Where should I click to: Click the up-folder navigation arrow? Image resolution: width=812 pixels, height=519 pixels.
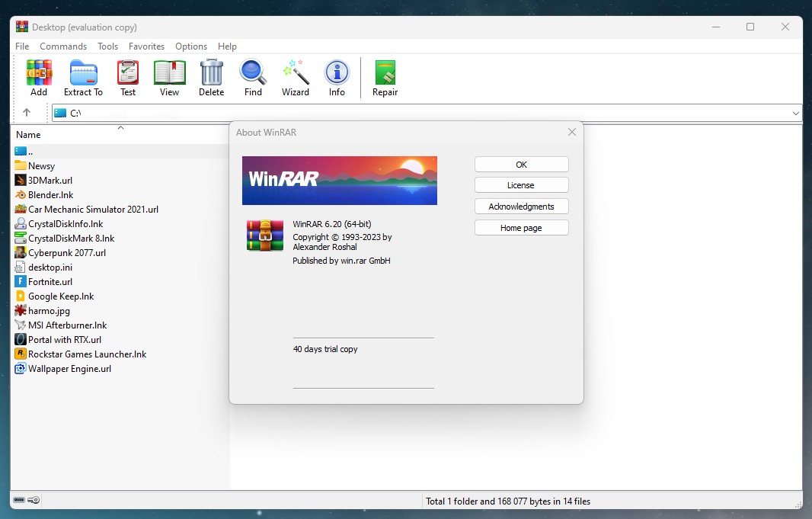click(x=28, y=112)
